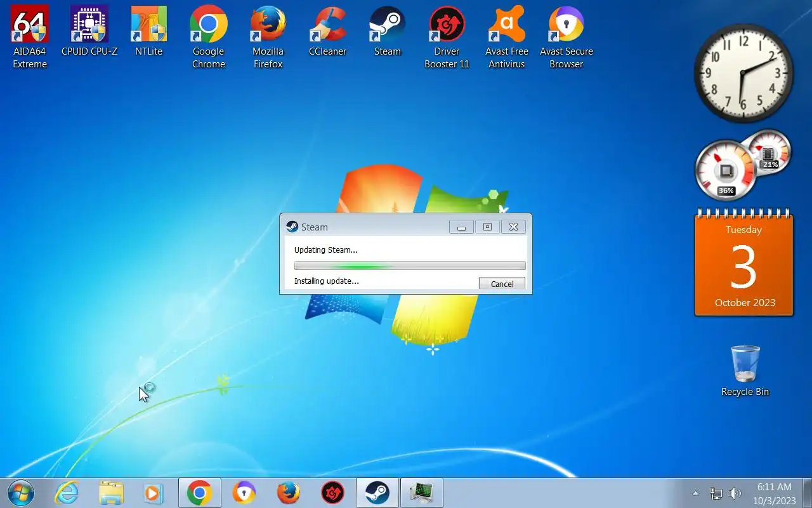Select the Avast Secure Browser desktop icon
812x508 pixels.
[566, 37]
